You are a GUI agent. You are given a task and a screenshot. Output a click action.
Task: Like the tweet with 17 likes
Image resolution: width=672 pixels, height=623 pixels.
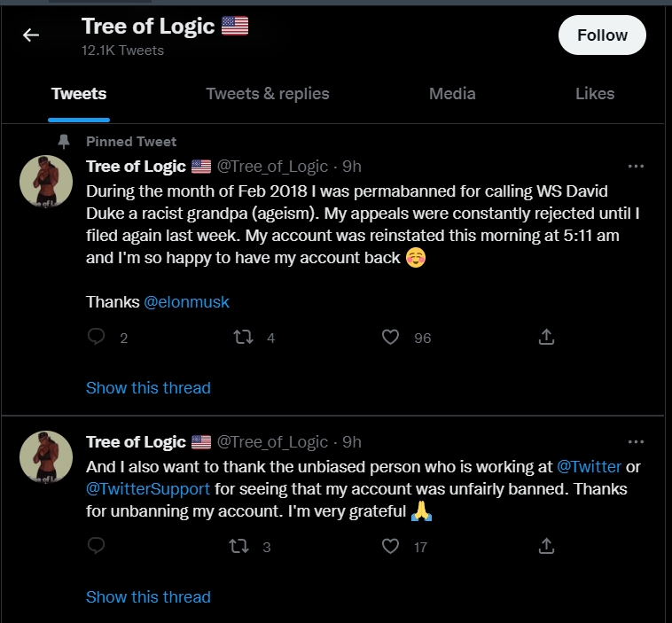click(390, 546)
